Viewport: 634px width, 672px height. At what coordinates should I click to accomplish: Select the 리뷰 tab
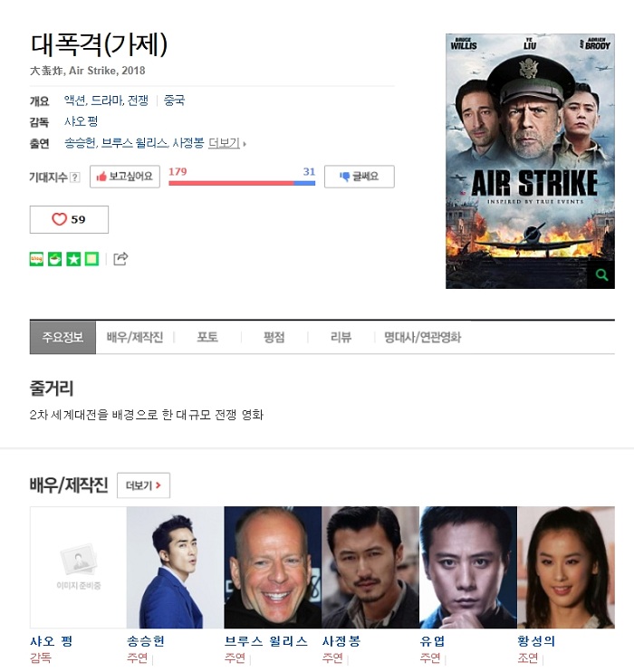tap(341, 337)
